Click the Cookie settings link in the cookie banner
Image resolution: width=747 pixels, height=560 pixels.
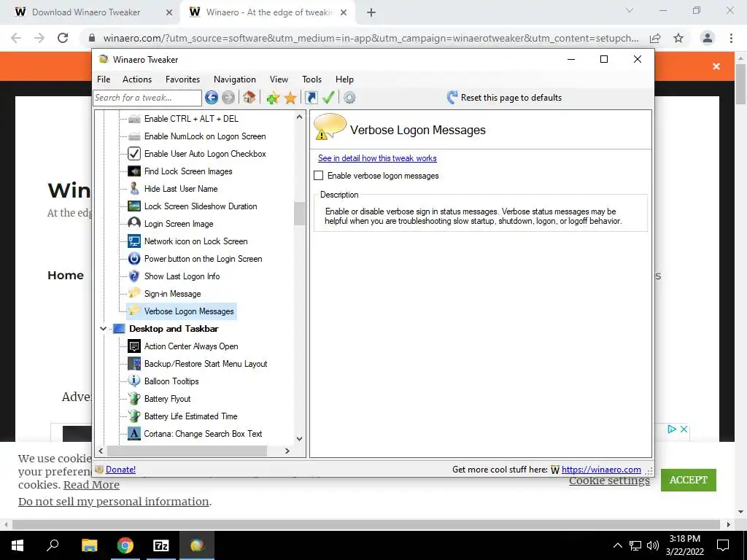click(x=609, y=481)
